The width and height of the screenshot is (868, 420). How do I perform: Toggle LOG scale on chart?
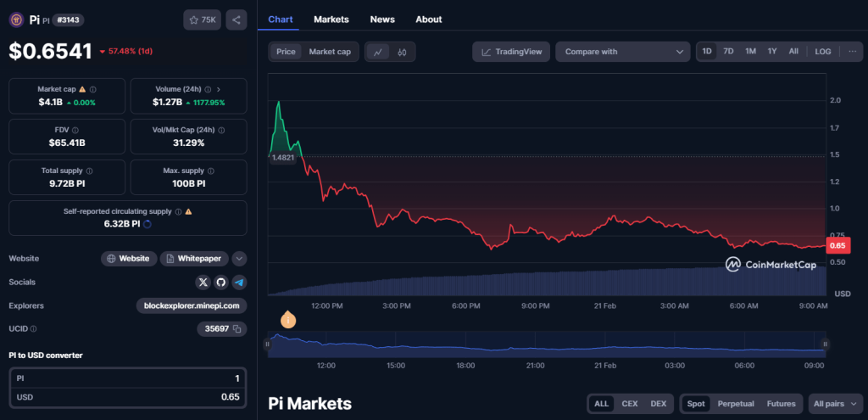(x=823, y=52)
